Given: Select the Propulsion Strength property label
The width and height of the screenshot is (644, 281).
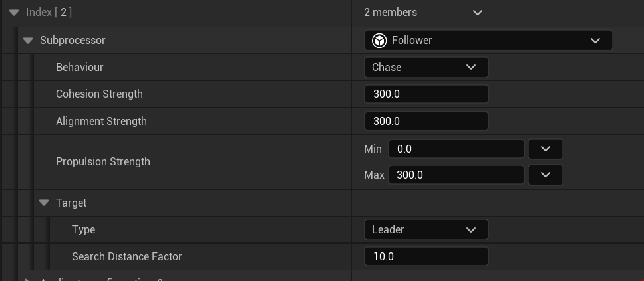Looking at the screenshot, I should click(x=103, y=162).
